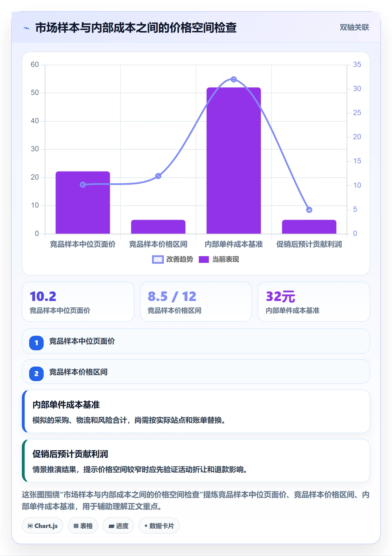
Task: Click the 表格 tag chip
Action: [x=83, y=526]
